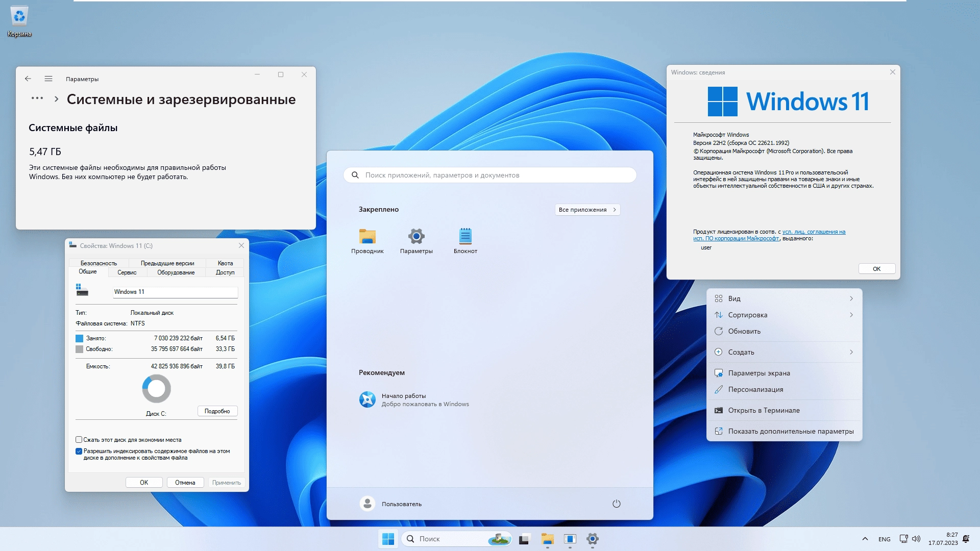Image resolution: width=980 pixels, height=551 pixels.
Task: Open Task View on the taskbar
Action: pos(525,539)
